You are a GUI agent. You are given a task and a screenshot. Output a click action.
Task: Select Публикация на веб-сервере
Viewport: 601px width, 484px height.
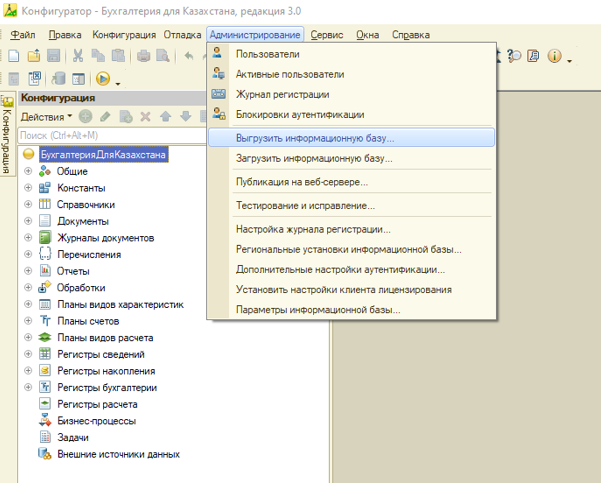click(x=351, y=182)
